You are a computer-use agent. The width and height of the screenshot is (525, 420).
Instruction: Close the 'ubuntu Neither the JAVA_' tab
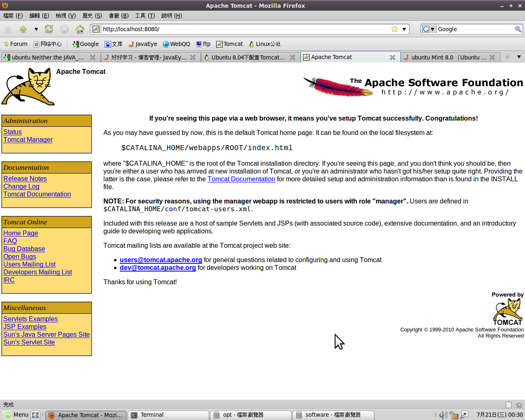coord(93,57)
